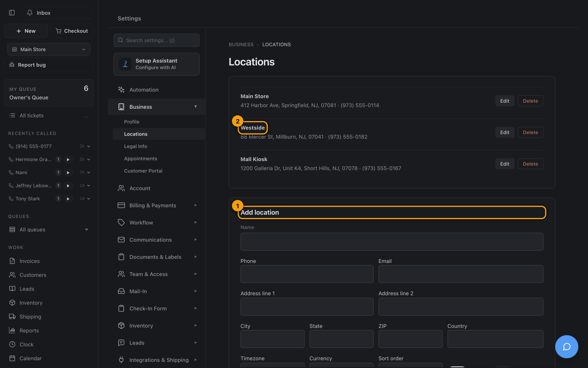Open Inbox notifications bell
The width and height of the screenshot is (588, 368).
(x=30, y=13)
